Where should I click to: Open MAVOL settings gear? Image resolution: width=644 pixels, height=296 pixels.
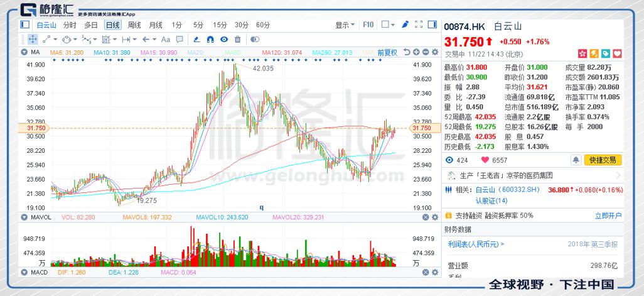coord(435,217)
